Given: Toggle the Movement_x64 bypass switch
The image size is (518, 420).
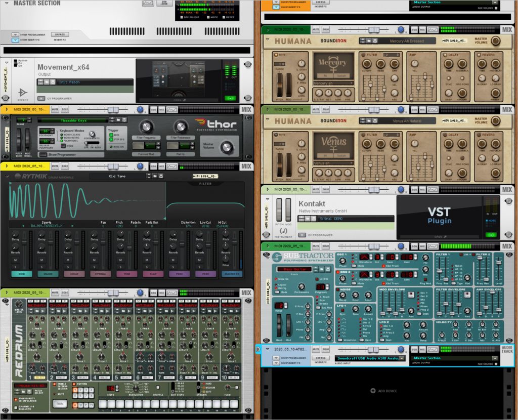Looking at the screenshot, I should 15,63.
